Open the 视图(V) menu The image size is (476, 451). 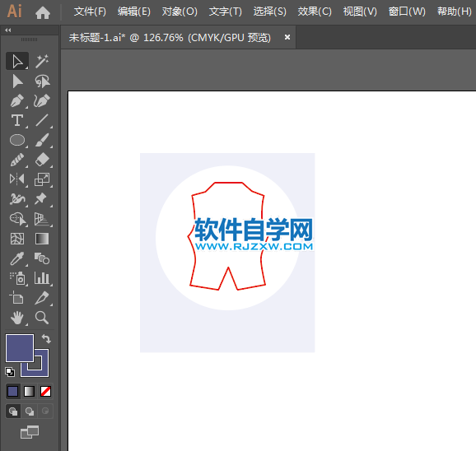[360, 12]
